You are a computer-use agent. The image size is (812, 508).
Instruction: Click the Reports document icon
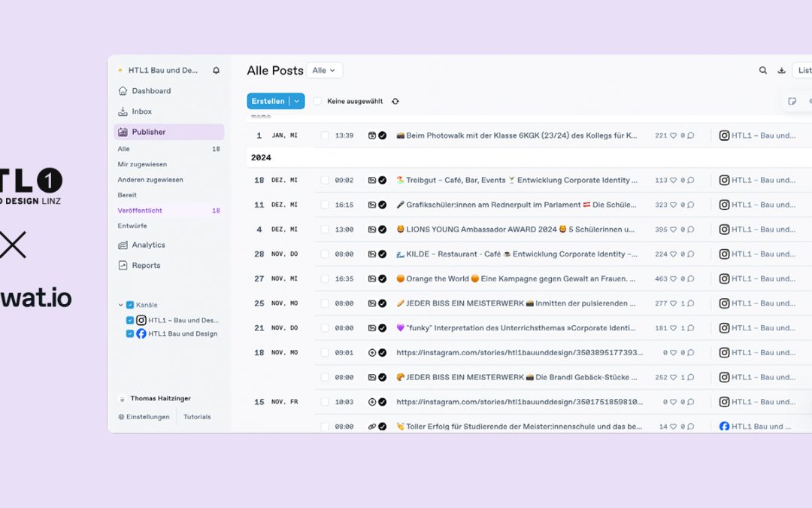pyautogui.click(x=123, y=266)
